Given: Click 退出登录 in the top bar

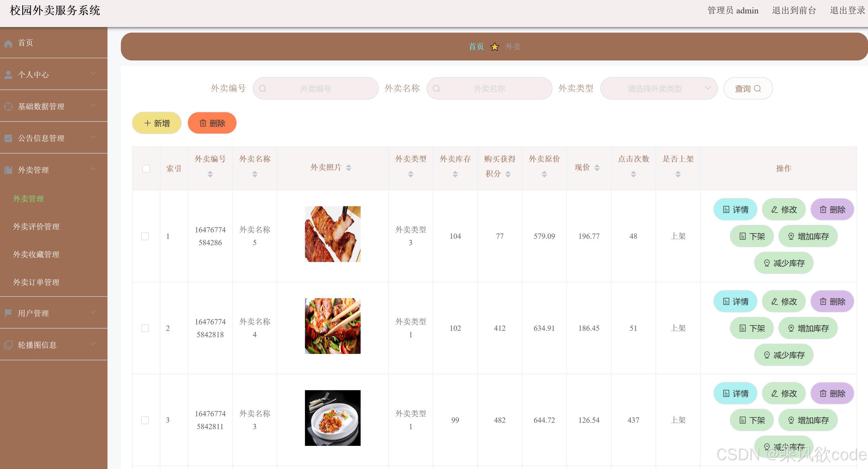Looking at the screenshot, I should (x=847, y=11).
